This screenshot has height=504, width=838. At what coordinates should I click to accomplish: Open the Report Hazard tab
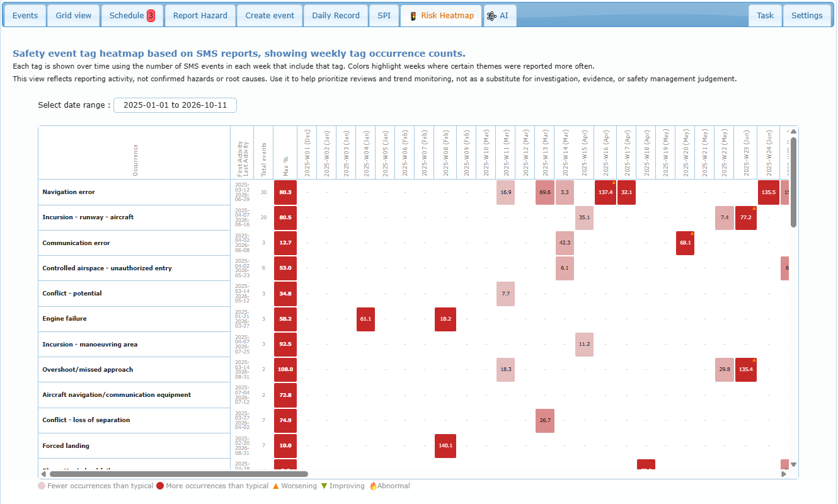[200, 16]
